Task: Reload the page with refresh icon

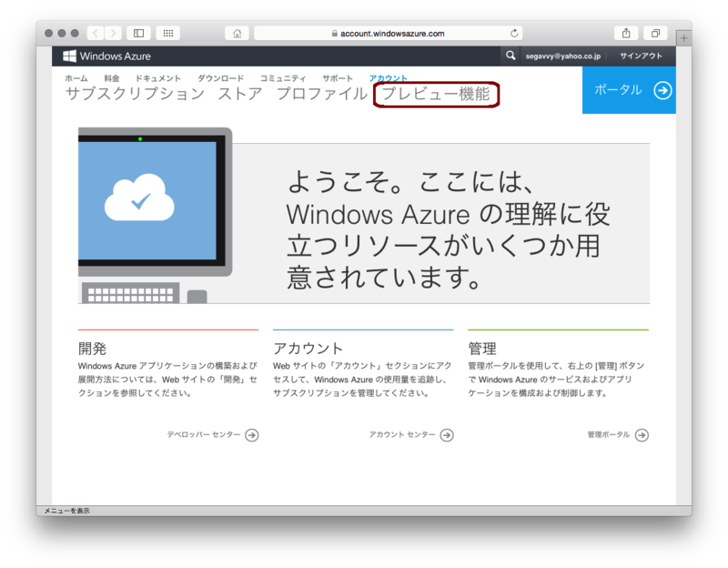Action: 514,33
